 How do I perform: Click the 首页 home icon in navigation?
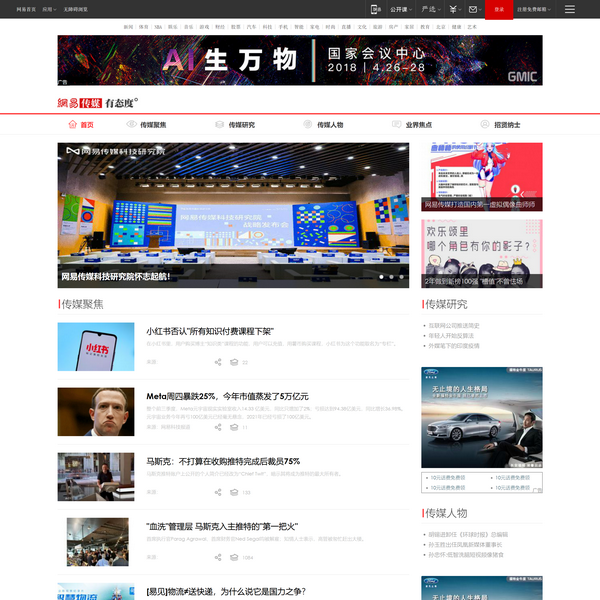click(72, 125)
